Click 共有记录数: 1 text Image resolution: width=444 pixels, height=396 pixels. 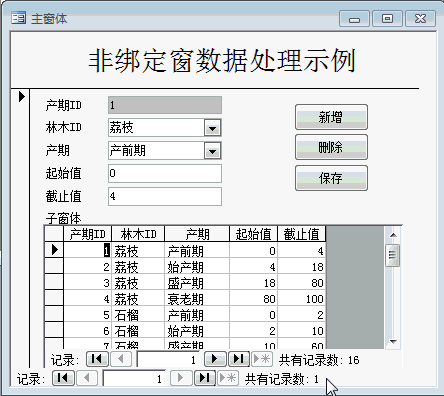click(x=282, y=379)
